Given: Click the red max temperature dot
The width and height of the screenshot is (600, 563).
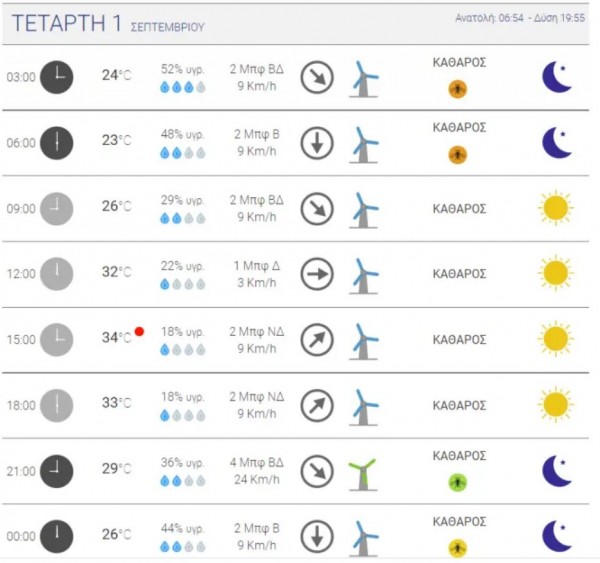Looking at the screenshot, I should coord(140,331).
